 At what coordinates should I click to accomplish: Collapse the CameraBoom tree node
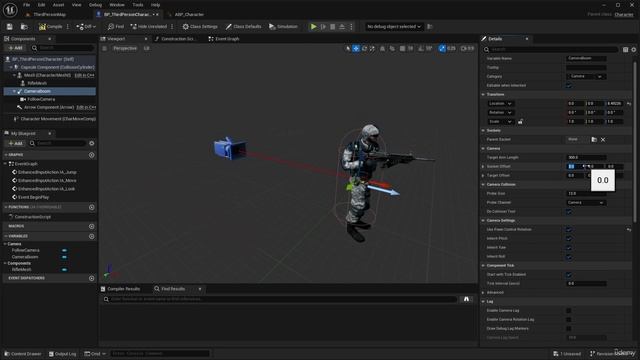[14, 91]
